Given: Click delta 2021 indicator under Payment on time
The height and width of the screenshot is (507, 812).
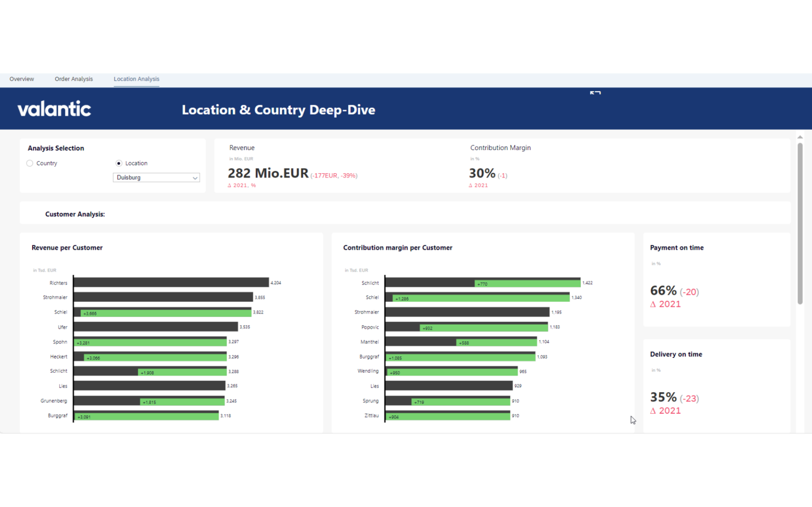Looking at the screenshot, I should coord(665,304).
